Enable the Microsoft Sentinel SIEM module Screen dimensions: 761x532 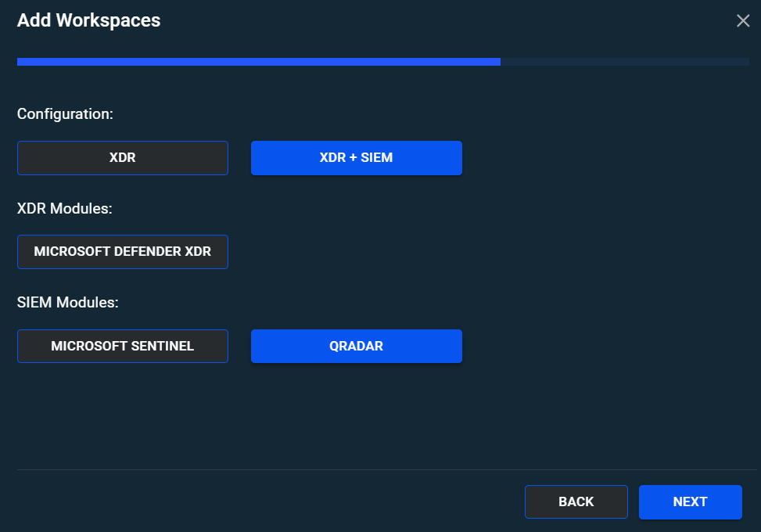(123, 346)
